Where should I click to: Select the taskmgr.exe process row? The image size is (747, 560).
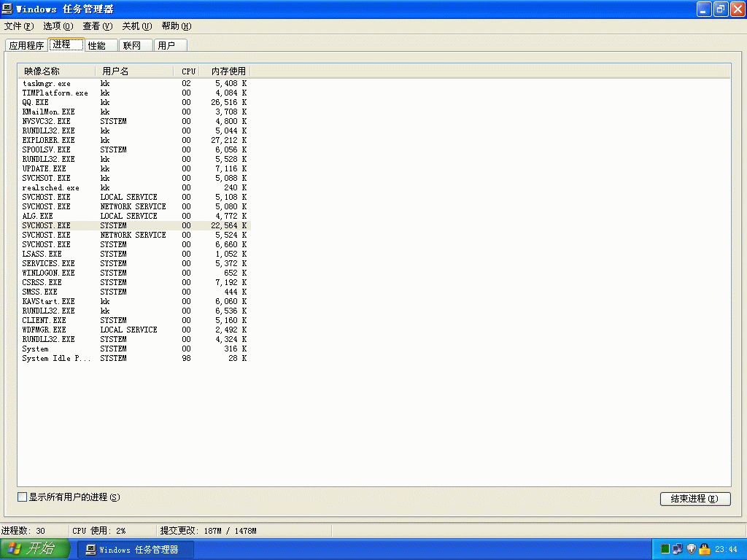[x=134, y=83]
